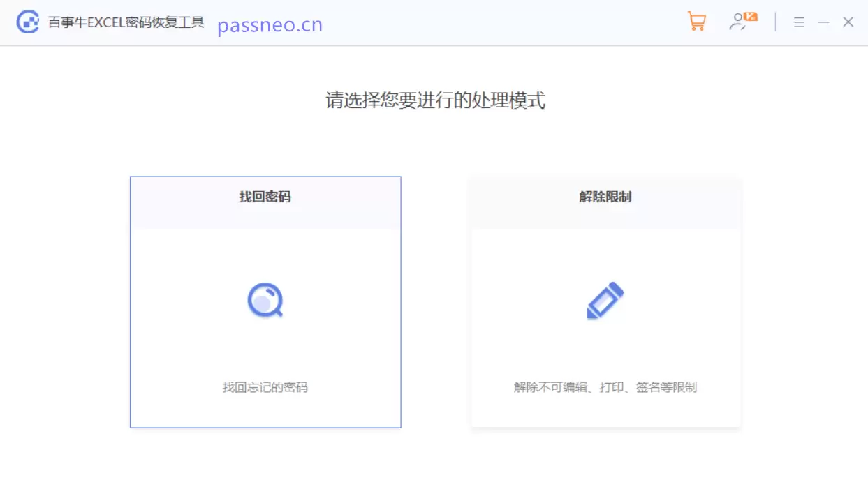Click the 解除限制 card header

[605, 197]
